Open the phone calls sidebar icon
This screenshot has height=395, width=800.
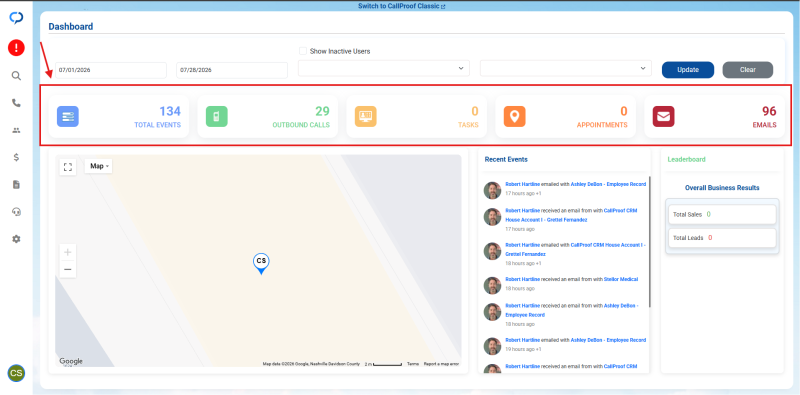16,103
